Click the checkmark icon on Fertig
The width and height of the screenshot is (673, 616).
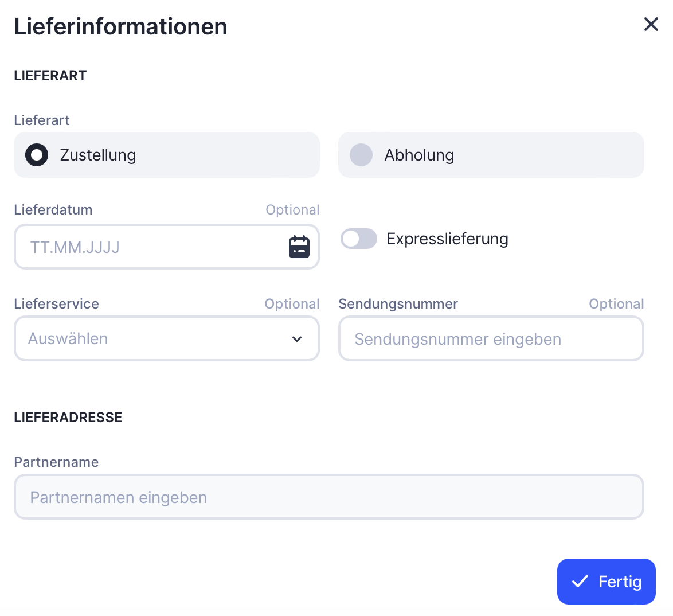click(580, 582)
